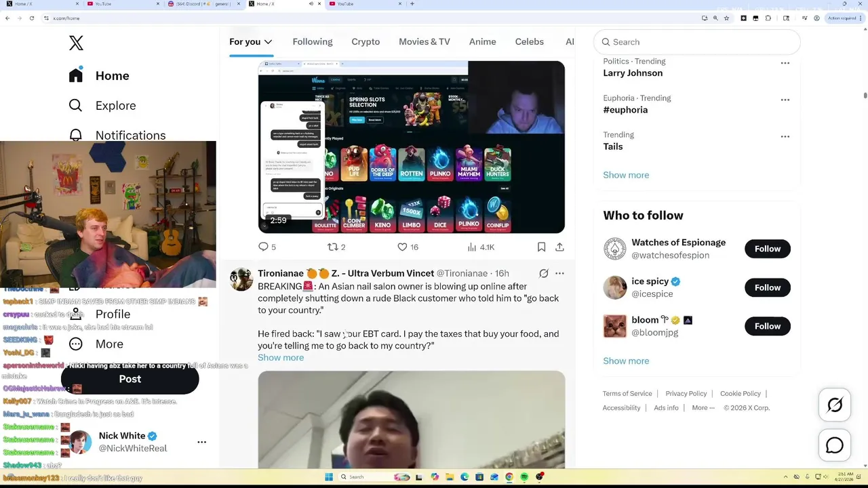This screenshot has width=868, height=488.
Task: Bookmark this page with star icon
Action: 726,18
